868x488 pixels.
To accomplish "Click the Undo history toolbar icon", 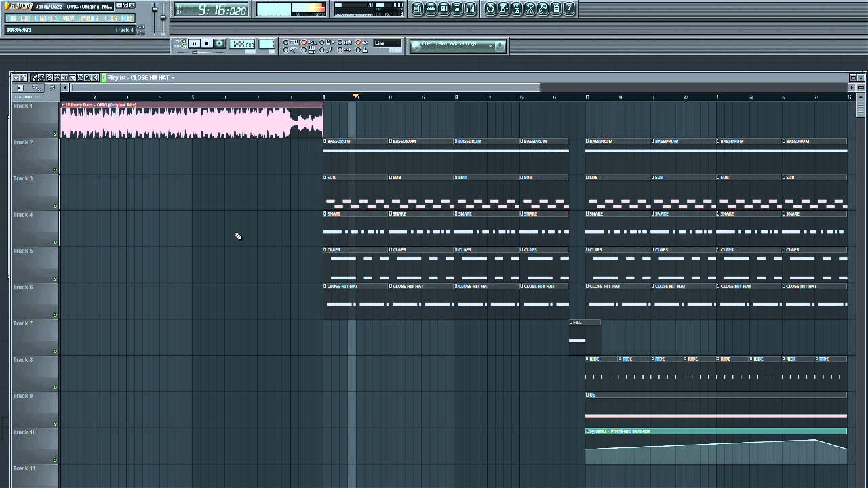I will pyautogui.click(x=490, y=8).
